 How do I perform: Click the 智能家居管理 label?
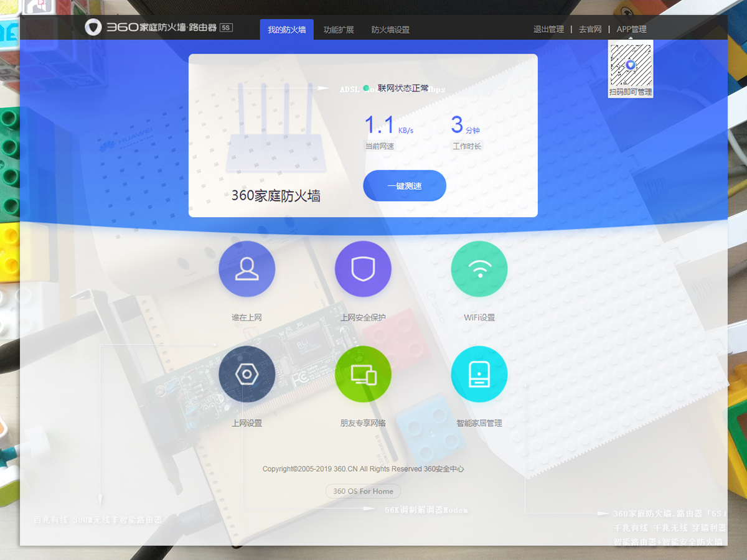[x=479, y=423]
